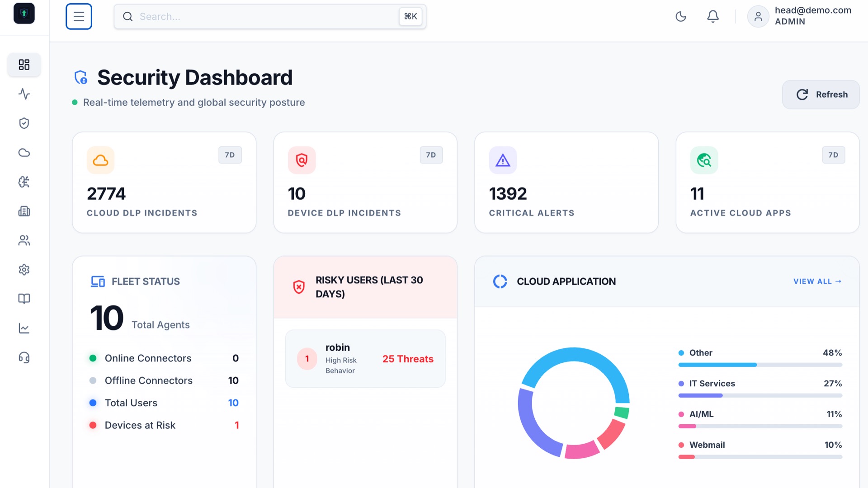Click the Other 48% progress bar
The image size is (868, 488).
(x=760, y=365)
